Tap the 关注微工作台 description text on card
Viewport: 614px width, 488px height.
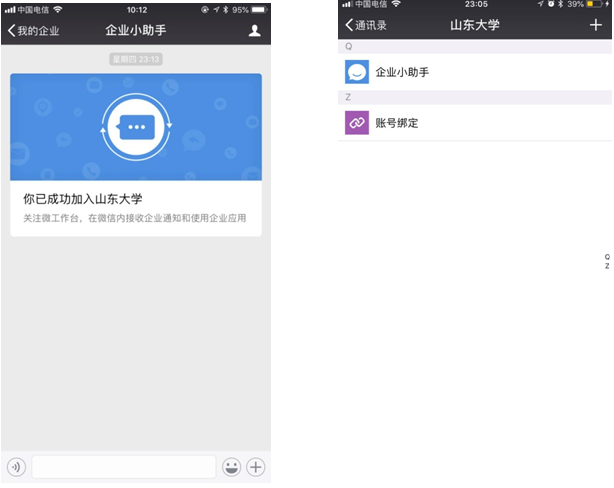coord(135,218)
